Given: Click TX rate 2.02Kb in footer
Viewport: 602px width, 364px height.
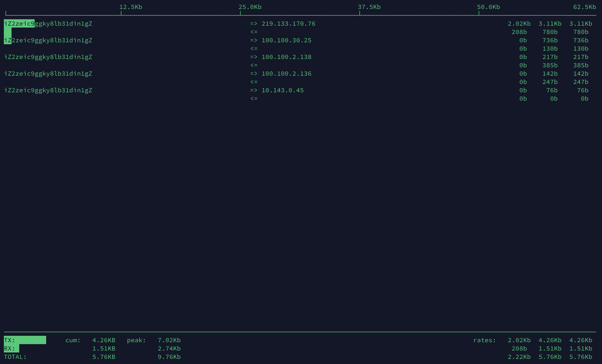Looking at the screenshot, I should point(519,340).
